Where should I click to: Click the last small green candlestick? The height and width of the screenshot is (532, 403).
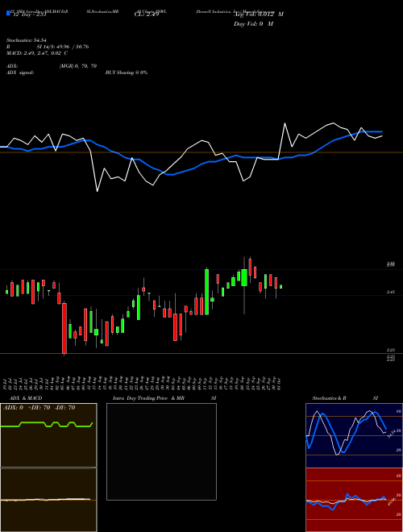point(280,287)
